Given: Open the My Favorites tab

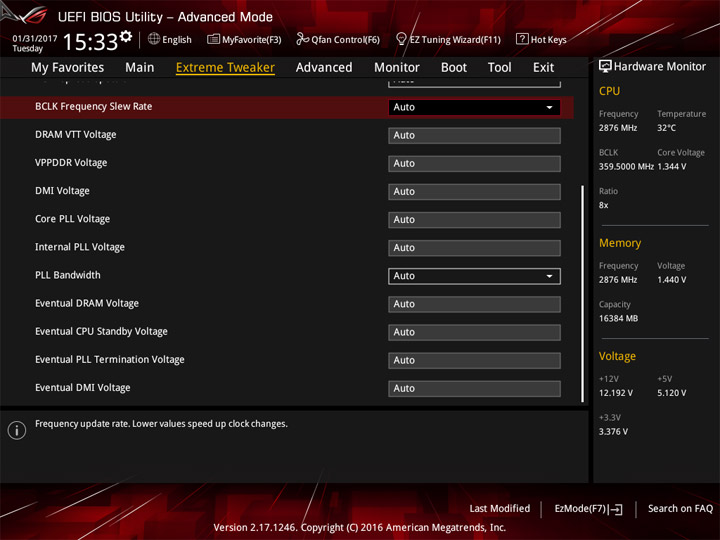Looking at the screenshot, I should pos(68,68).
